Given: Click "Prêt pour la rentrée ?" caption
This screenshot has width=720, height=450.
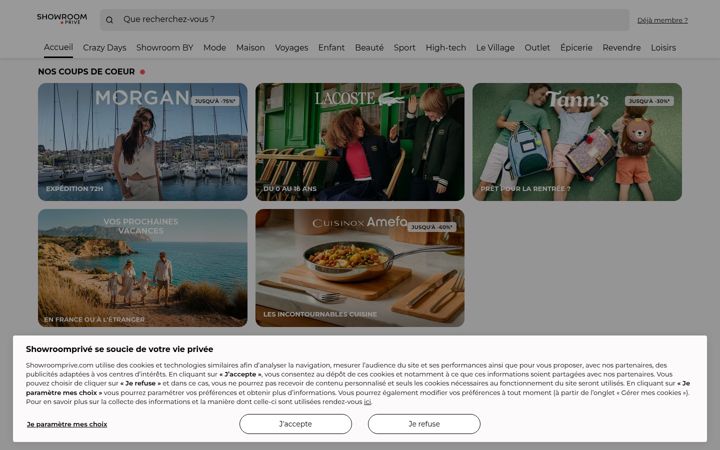Looking at the screenshot, I should (x=525, y=189).
